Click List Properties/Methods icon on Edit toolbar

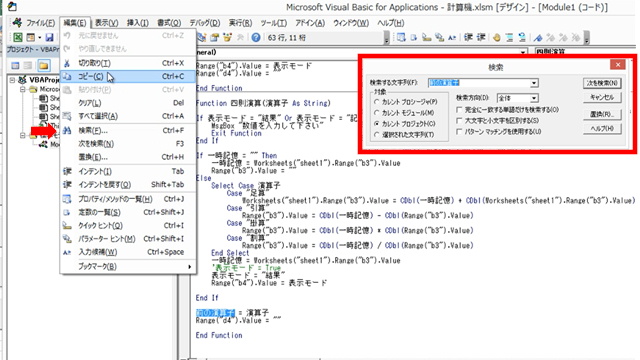tap(401, 38)
